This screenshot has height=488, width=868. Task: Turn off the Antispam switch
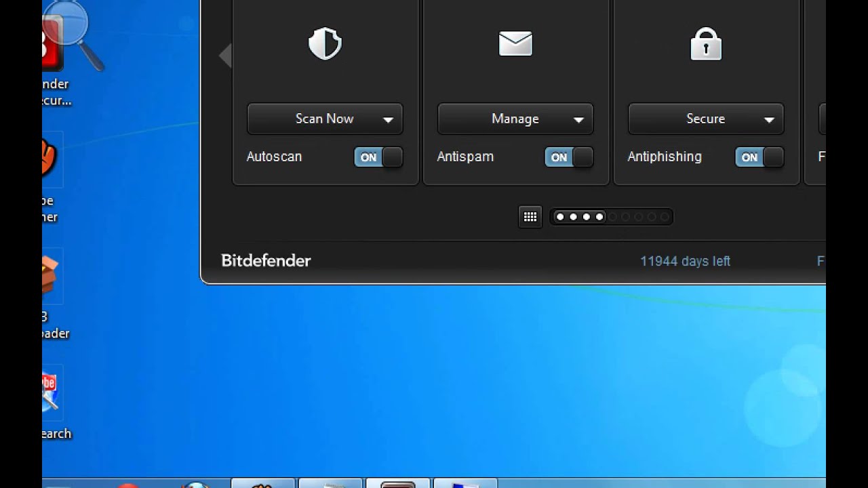[569, 157]
